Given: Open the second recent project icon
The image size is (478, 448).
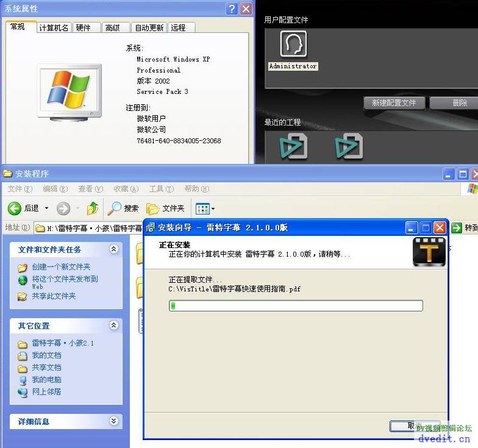Looking at the screenshot, I should pyautogui.click(x=349, y=146).
